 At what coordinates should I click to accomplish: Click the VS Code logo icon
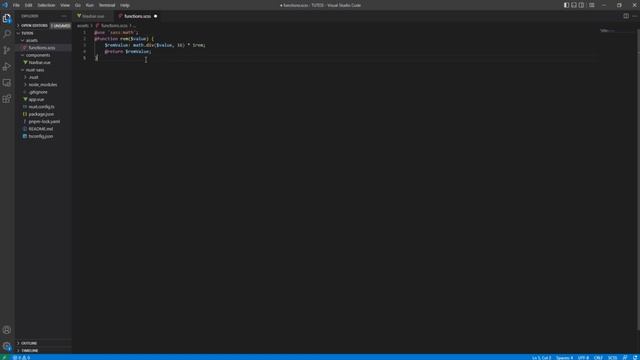click(5, 5)
